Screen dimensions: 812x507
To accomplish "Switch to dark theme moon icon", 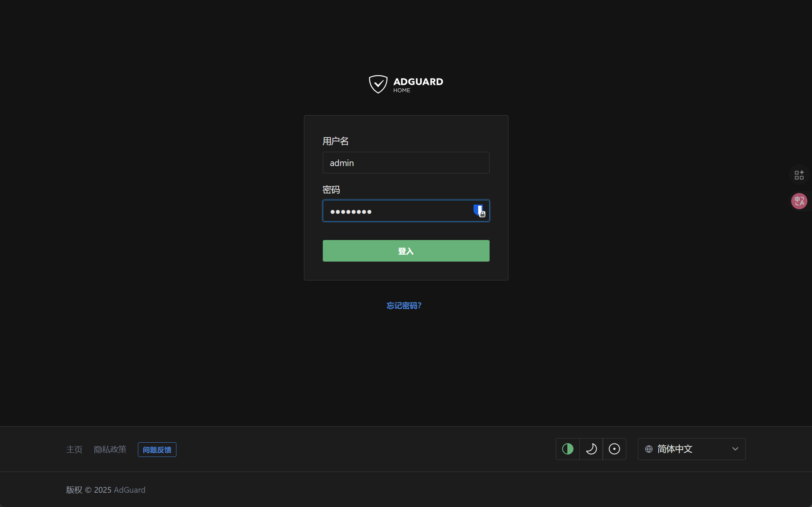I will coord(591,449).
